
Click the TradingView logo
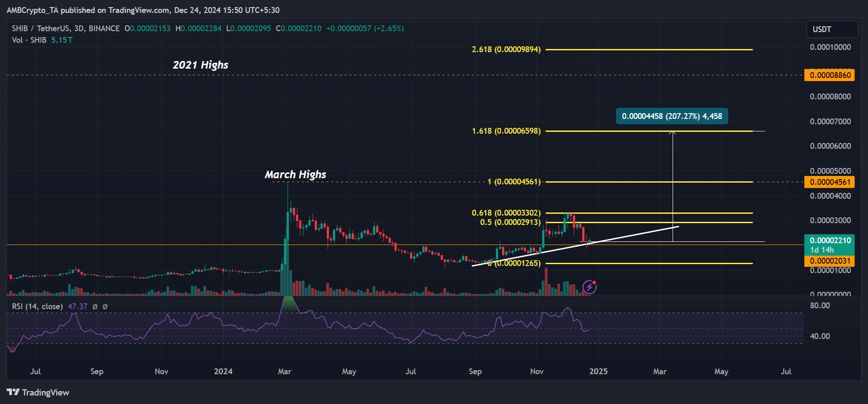tap(38, 392)
